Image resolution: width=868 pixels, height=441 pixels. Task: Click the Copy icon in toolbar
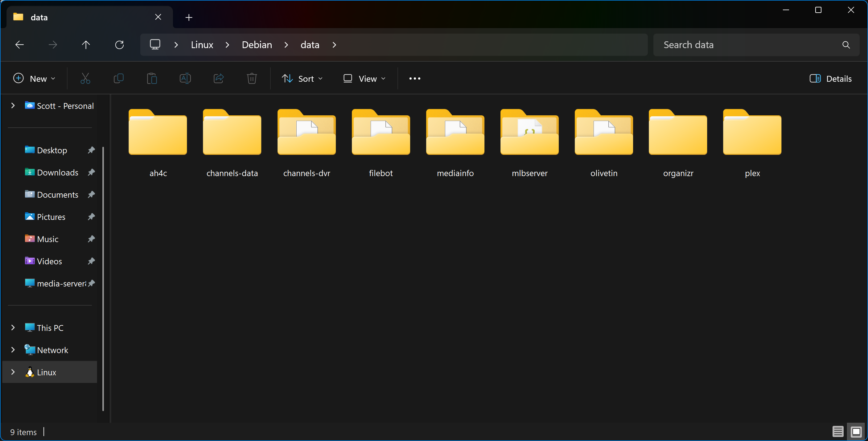pos(119,79)
